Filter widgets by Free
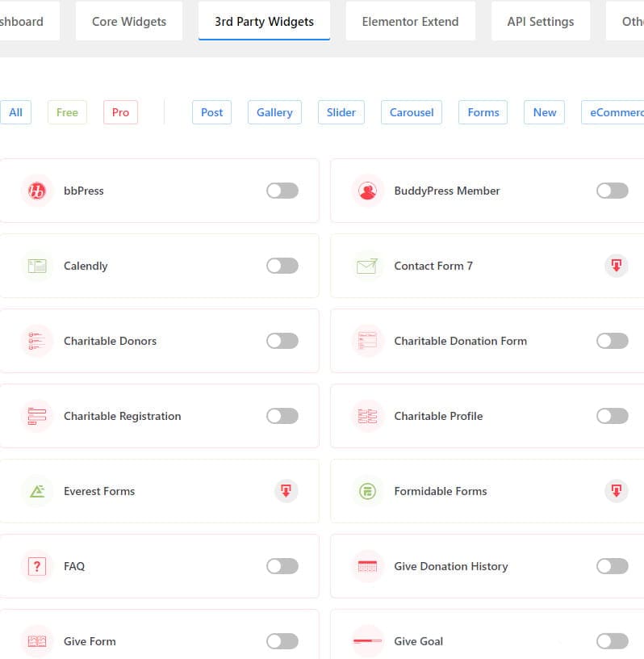644x659 pixels. (x=67, y=112)
